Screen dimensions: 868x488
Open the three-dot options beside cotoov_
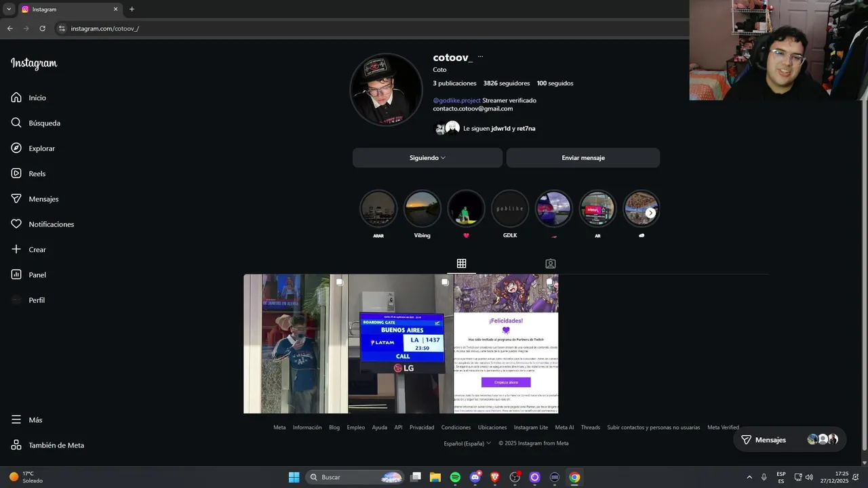tap(481, 58)
